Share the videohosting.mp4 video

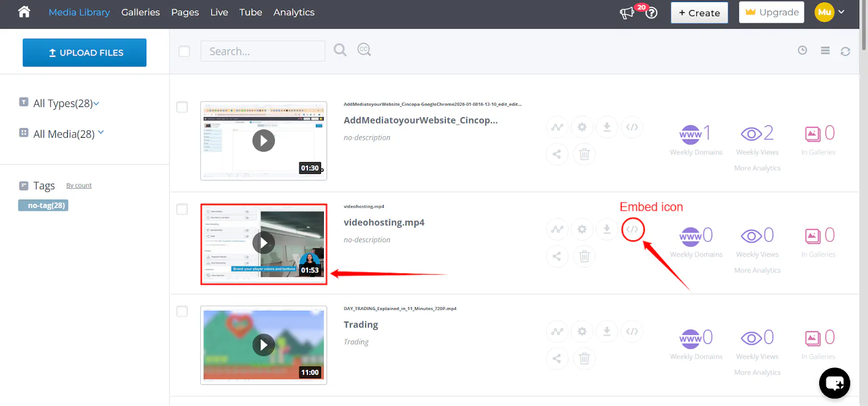(x=557, y=256)
